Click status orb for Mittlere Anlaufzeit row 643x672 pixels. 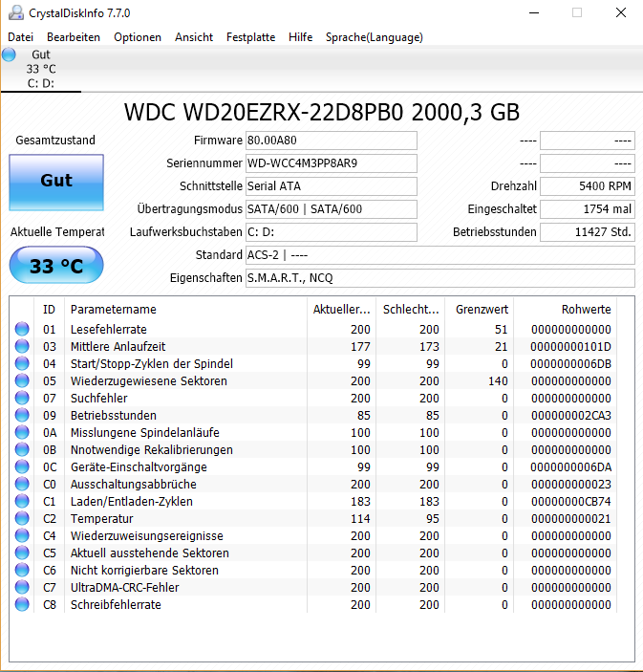point(22,346)
